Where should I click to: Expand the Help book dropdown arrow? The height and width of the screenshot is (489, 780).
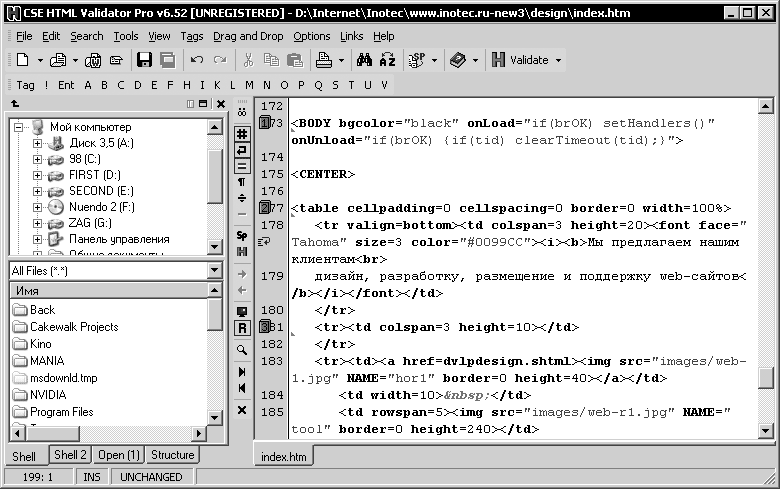(475, 61)
